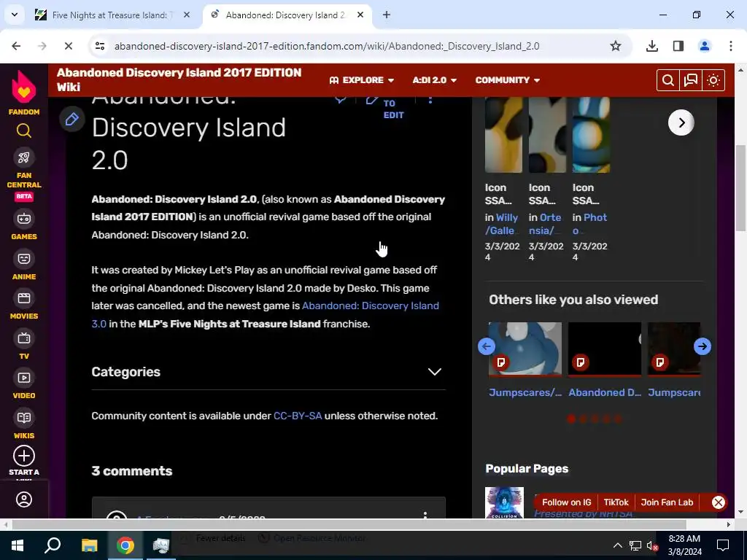Open comment options three-dot menu
Screen dimensions: 747x560
point(425,516)
